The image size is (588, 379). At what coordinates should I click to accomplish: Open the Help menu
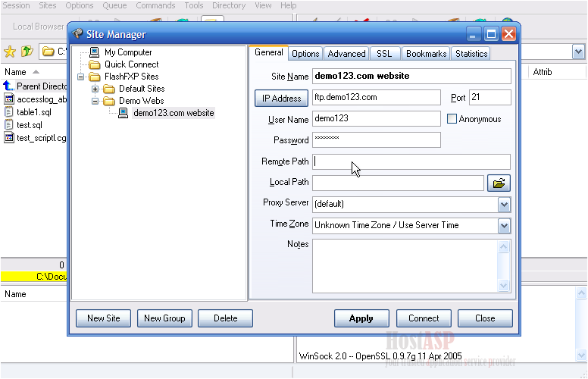pyautogui.click(x=288, y=5)
